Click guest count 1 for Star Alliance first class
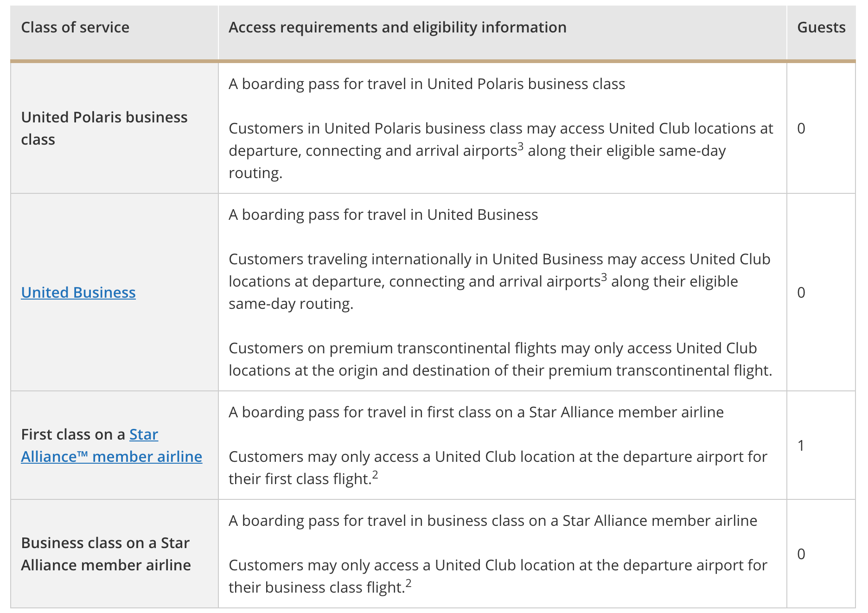868x613 pixels. point(801,446)
